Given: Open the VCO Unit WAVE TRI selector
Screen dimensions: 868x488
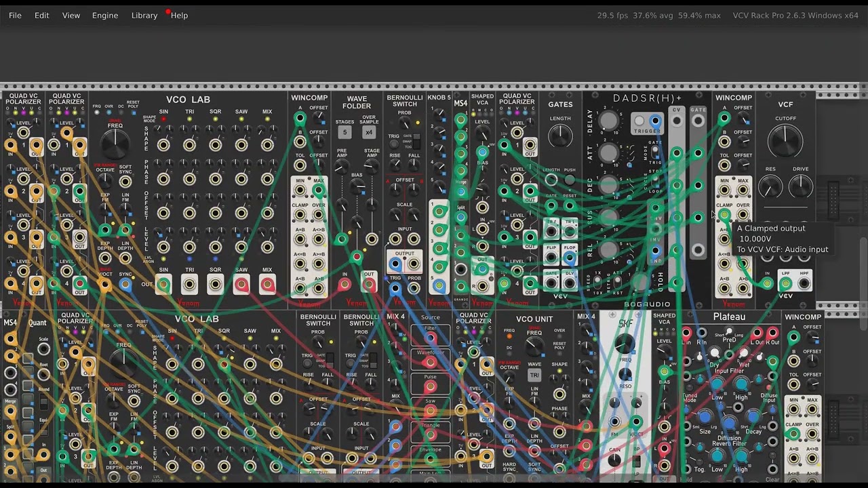Looking at the screenshot, I should (534, 375).
